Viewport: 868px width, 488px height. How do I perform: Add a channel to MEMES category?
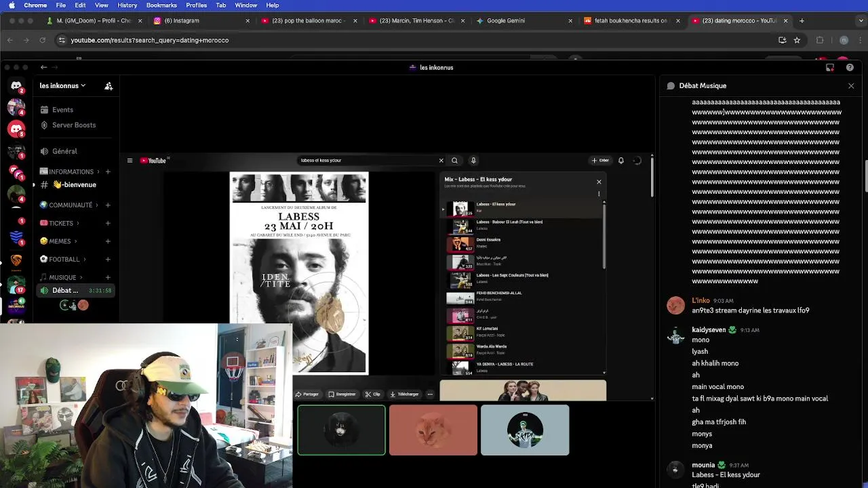108,241
